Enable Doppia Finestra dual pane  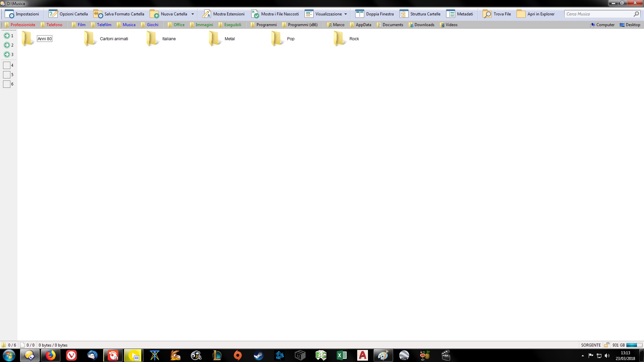(375, 14)
